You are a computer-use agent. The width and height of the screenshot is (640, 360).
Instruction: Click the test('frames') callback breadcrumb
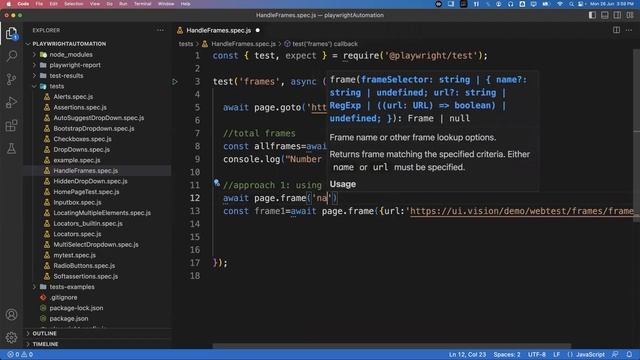click(325, 44)
